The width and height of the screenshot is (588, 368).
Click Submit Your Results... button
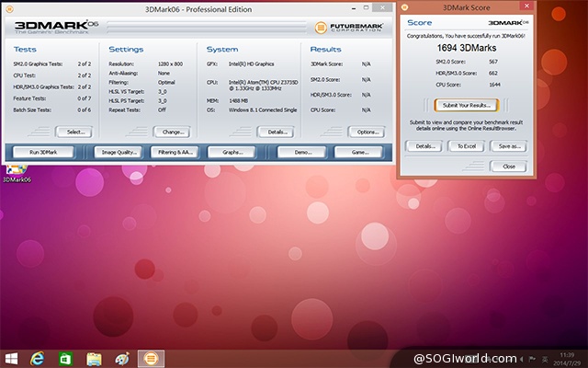(x=467, y=105)
